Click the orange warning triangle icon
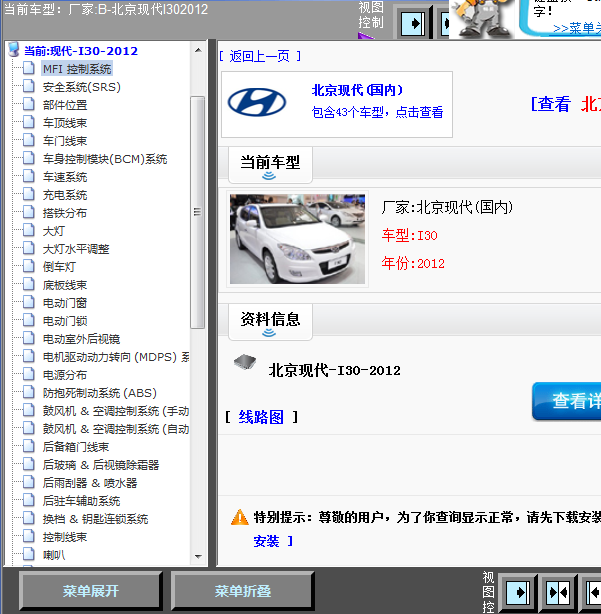Screen dimensions: 601x614 (x=240, y=517)
